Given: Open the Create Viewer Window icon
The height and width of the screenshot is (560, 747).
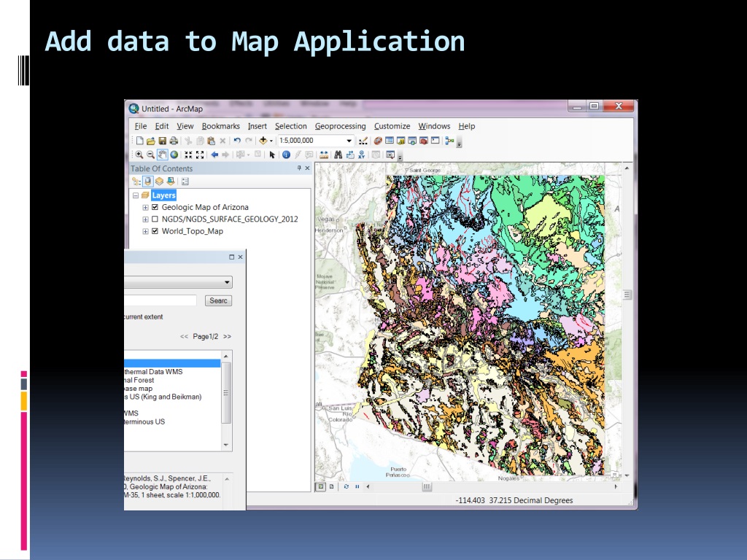Looking at the screenshot, I should tap(390, 155).
